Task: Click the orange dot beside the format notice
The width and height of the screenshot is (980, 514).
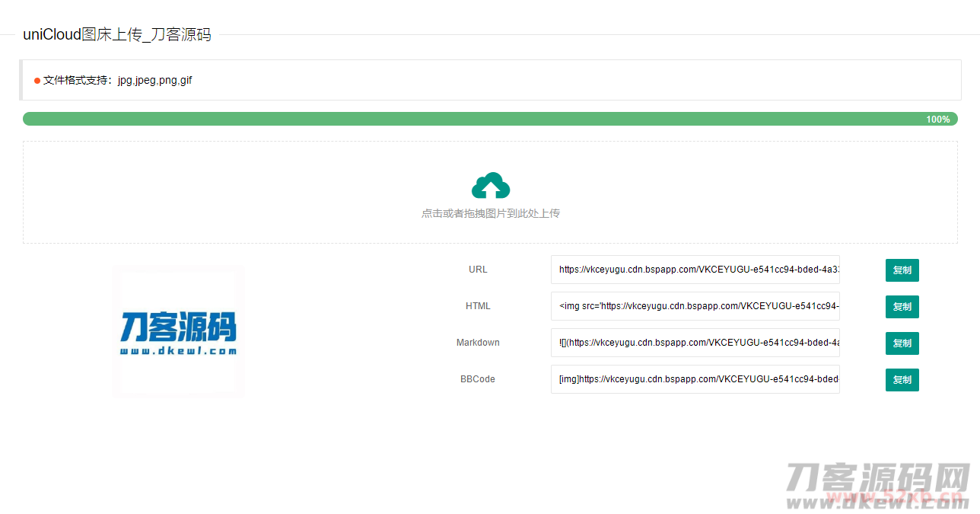Action: click(x=37, y=80)
